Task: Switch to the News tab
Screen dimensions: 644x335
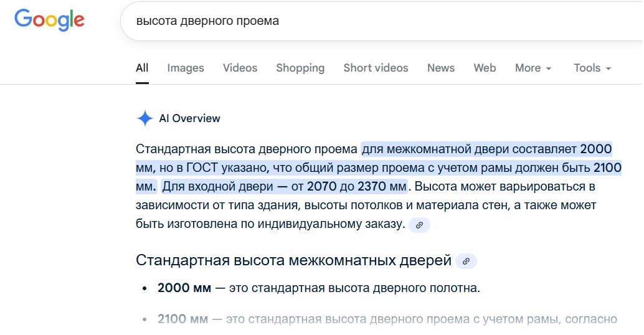Action: (441, 68)
